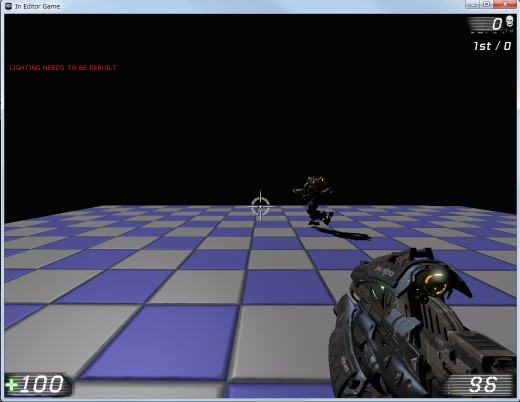Viewport: 520px width, 402px height.
Task: Click the In Editor Game window icon
Action: [9, 6]
